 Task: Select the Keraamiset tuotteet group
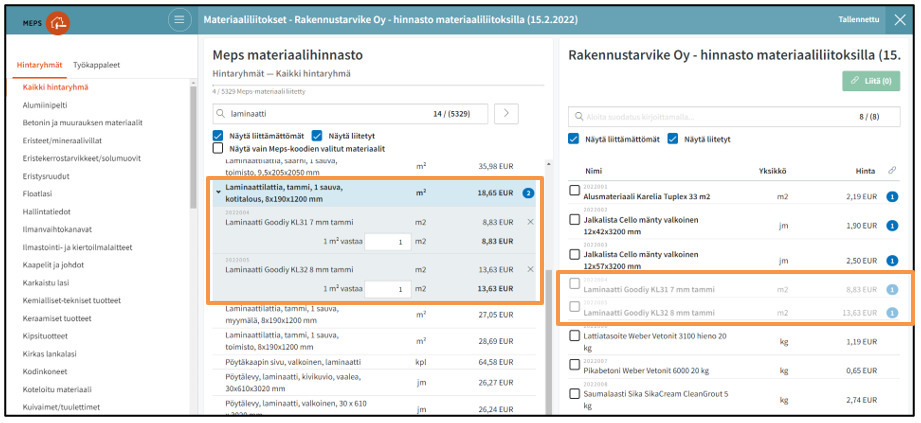click(57, 318)
